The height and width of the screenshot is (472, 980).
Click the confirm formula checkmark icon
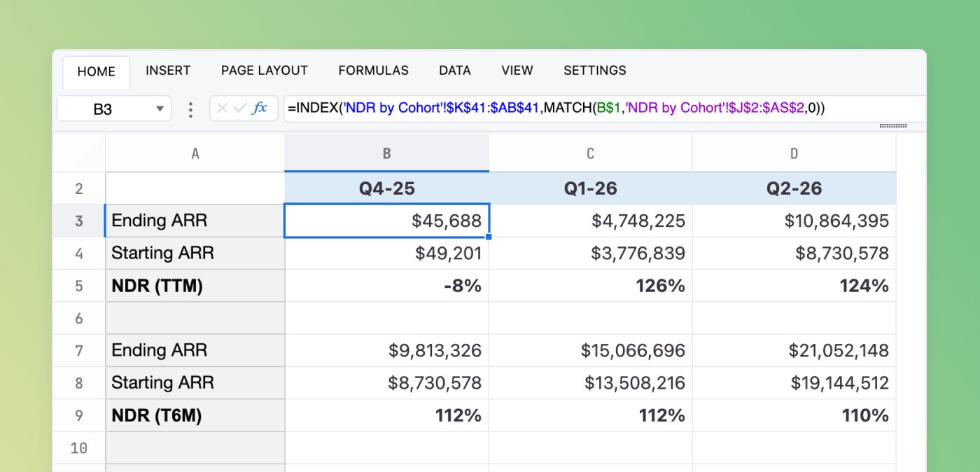(240, 109)
